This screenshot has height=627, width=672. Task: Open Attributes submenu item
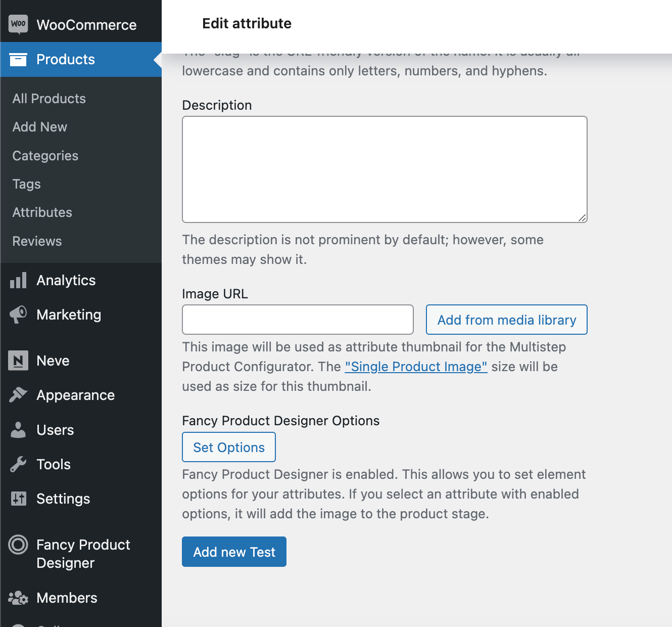(42, 212)
